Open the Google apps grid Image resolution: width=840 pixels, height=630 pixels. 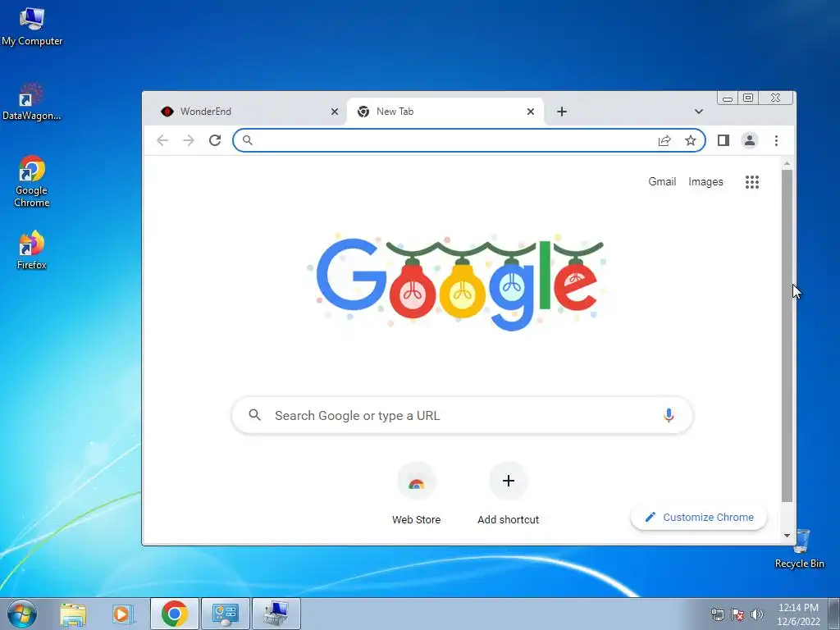click(752, 182)
